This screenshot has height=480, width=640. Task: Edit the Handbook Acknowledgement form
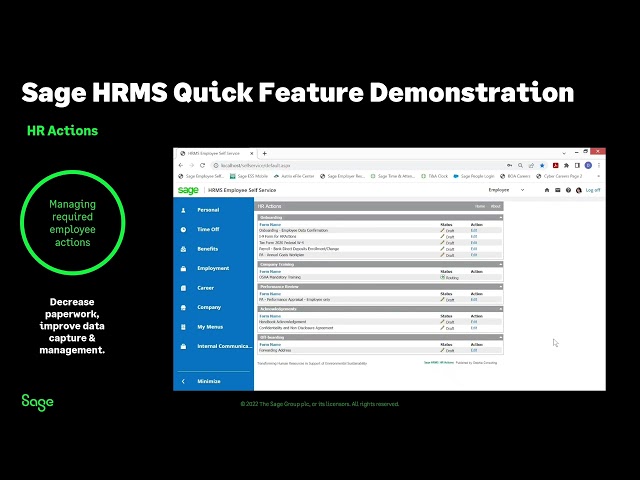pos(474,322)
